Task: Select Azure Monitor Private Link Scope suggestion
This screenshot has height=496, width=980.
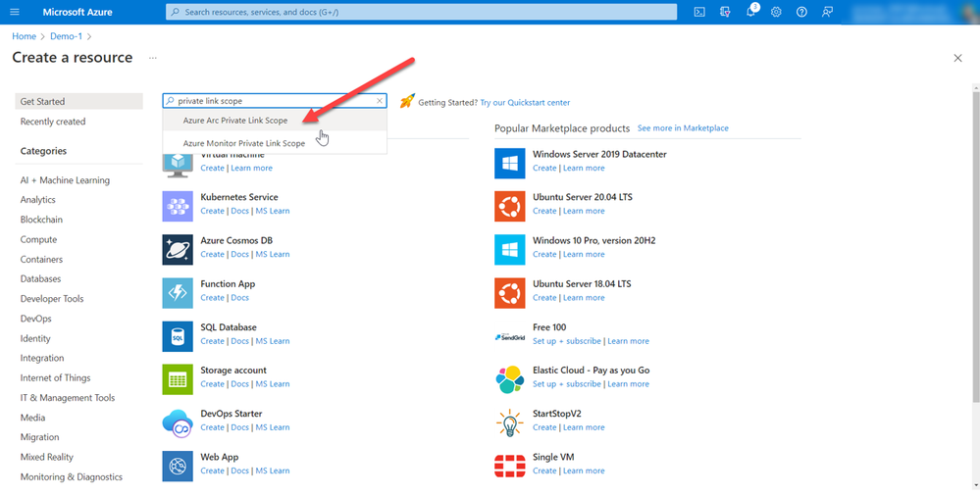Action: click(x=275, y=143)
